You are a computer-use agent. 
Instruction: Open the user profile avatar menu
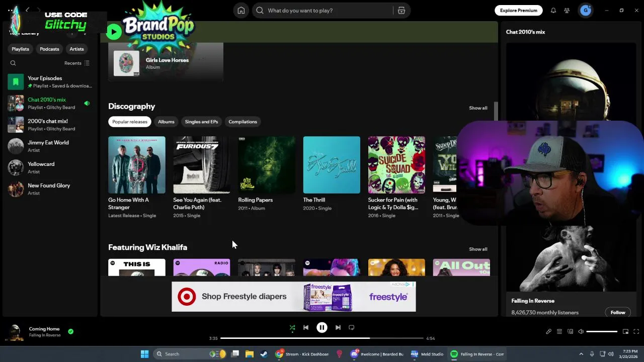point(585,10)
